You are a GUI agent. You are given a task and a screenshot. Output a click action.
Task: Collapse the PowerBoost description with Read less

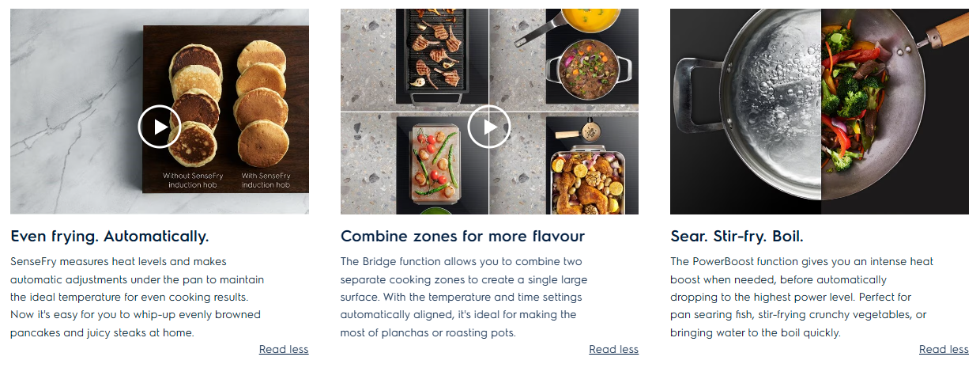tap(944, 349)
